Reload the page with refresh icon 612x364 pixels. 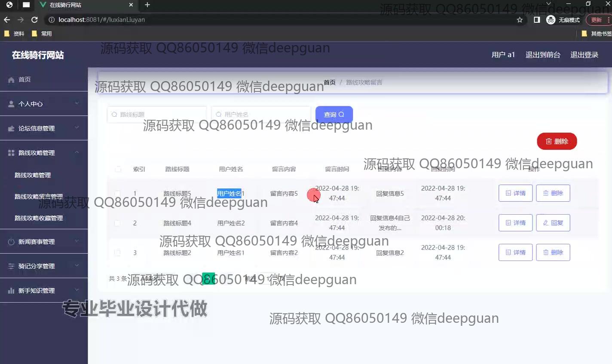point(35,20)
